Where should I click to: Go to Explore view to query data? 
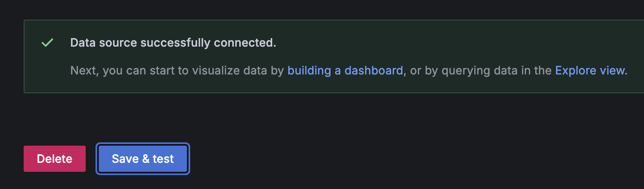590,70
